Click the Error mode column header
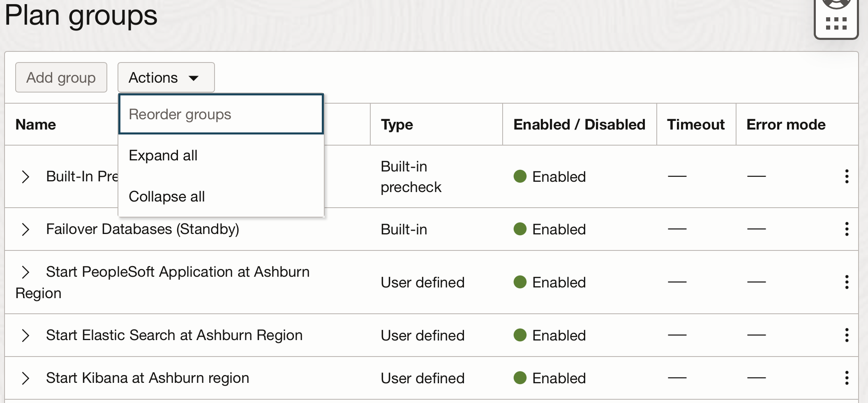Image resolution: width=868 pixels, height=403 pixels. (x=786, y=125)
